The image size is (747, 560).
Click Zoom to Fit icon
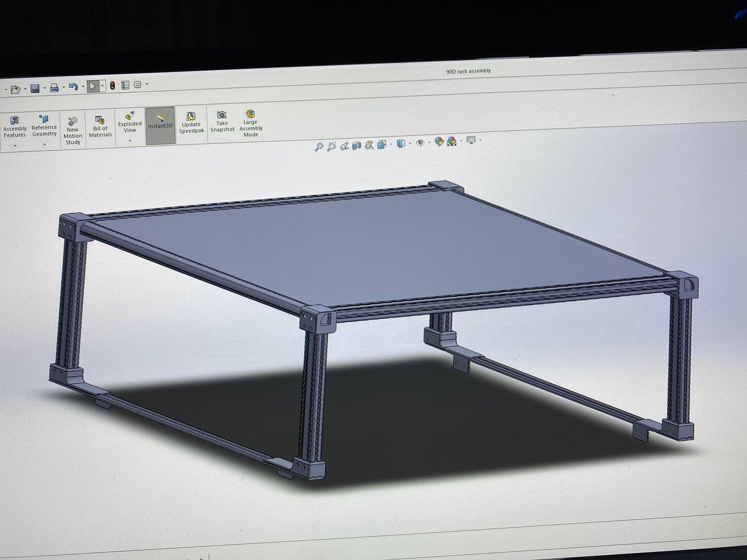pyautogui.click(x=319, y=147)
